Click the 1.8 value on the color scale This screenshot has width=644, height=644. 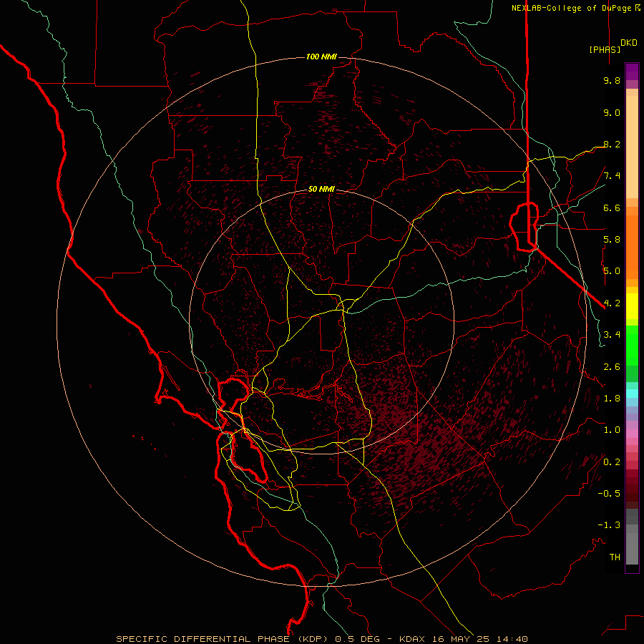[612, 399]
